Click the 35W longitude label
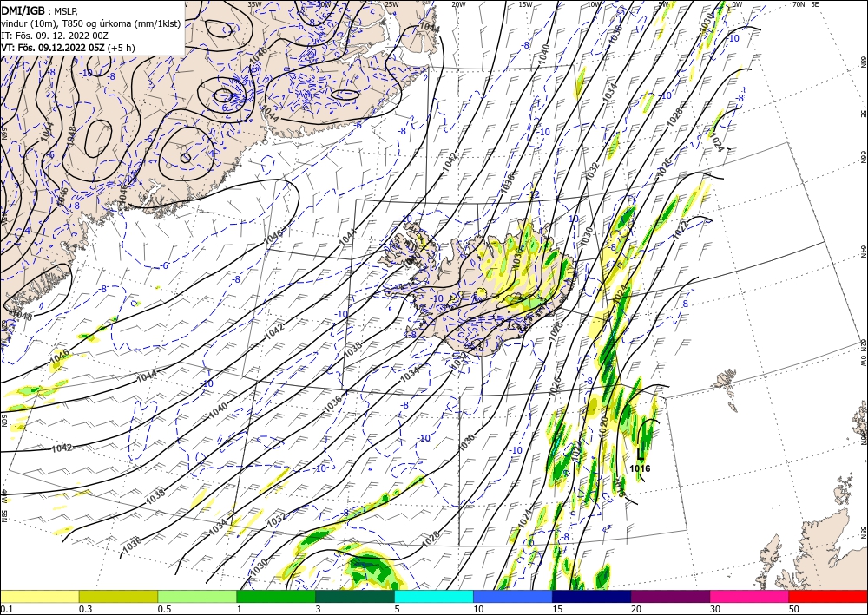 coord(254,4)
